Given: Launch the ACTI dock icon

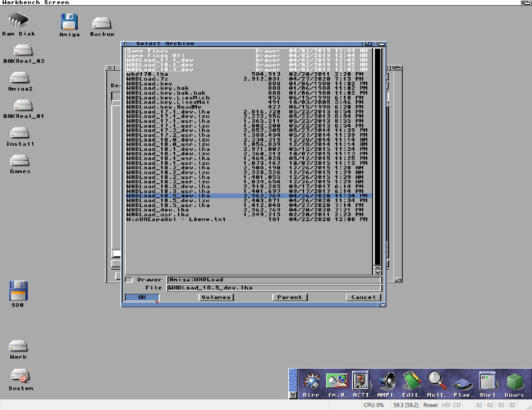Looking at the screenshot, I should tap(361, 384).
